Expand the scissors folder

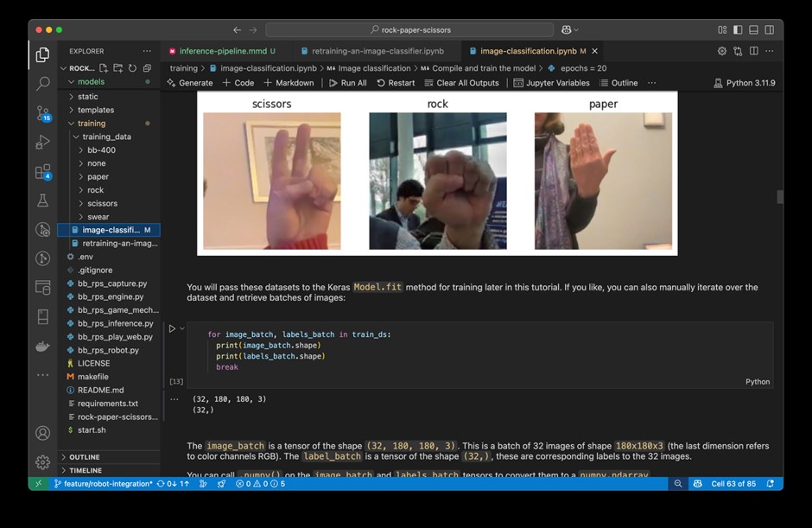coord(109,204)
